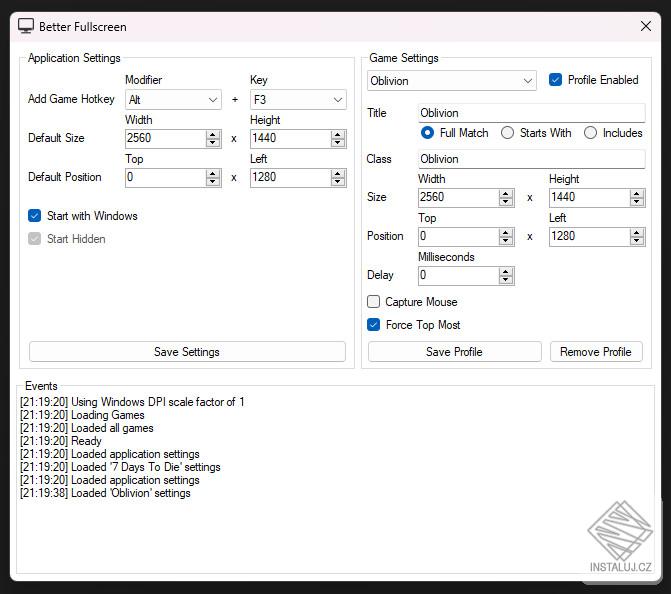The image size is (671, 594).
Task: Decrease Default Position Left with down arrow
Action: tap(338, 182)
